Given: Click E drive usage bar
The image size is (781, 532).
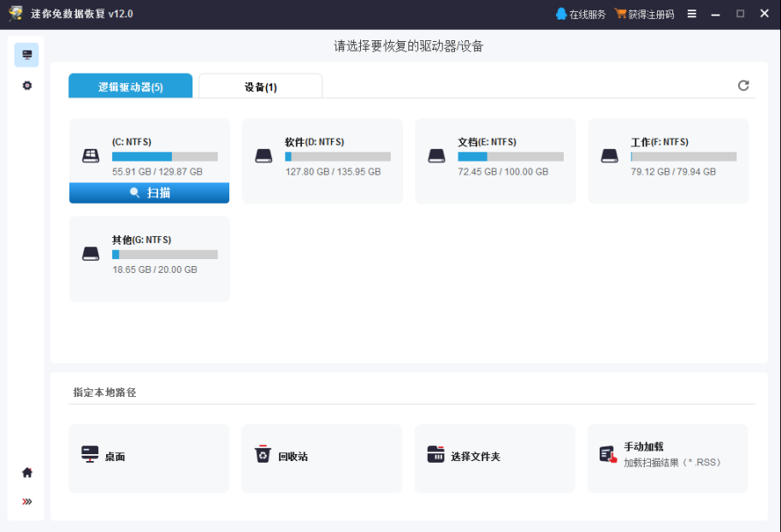Looking at the screenshot, I should tap(511, 157).
